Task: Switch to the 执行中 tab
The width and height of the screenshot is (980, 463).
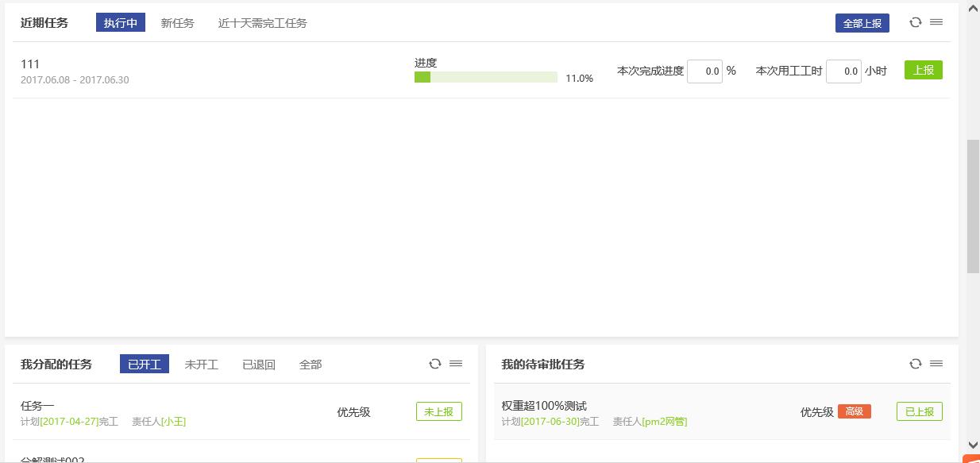Action: coord(121,23)
